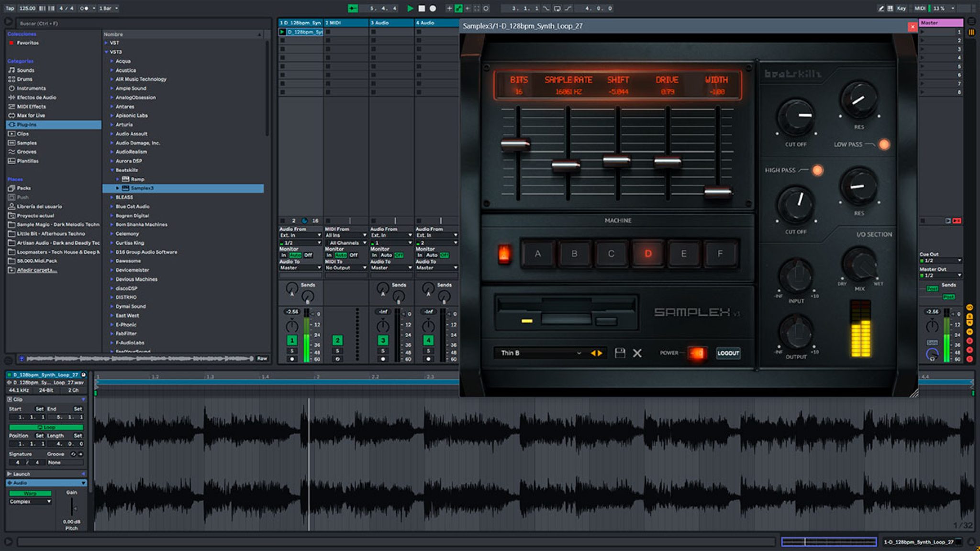Open MIDI To No Output dropdown
Screen dimensions: 980x551
345,267
